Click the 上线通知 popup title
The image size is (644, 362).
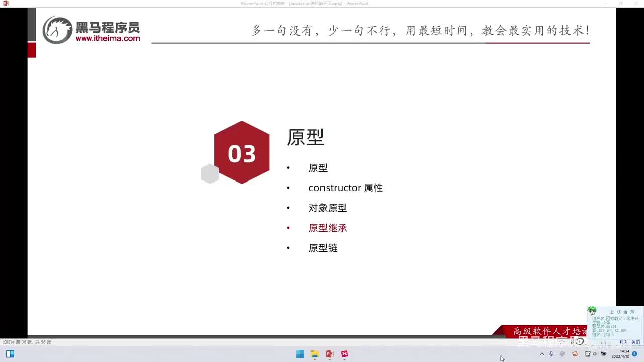622,312
